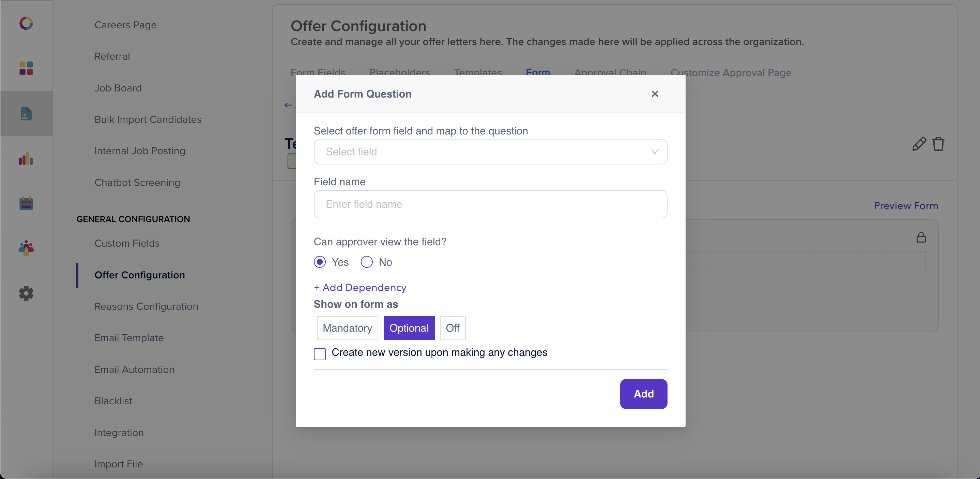Open Email Template in sidebar menu
This screenshot has width=980, height=479.
point(129,338)
